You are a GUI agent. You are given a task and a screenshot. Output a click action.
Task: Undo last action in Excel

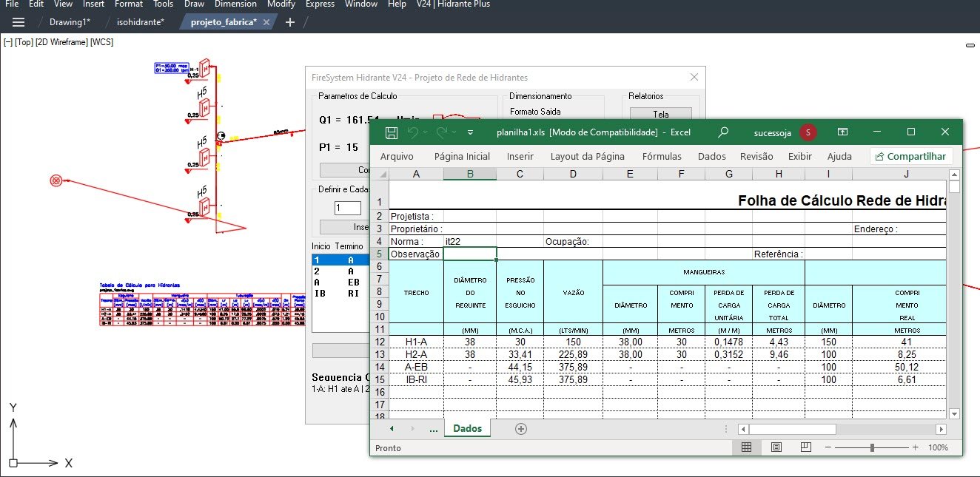(x=413, y=132)
